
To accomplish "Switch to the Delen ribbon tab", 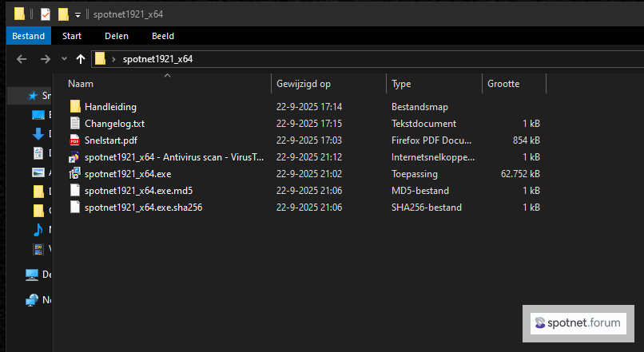I will coord(117,36).
